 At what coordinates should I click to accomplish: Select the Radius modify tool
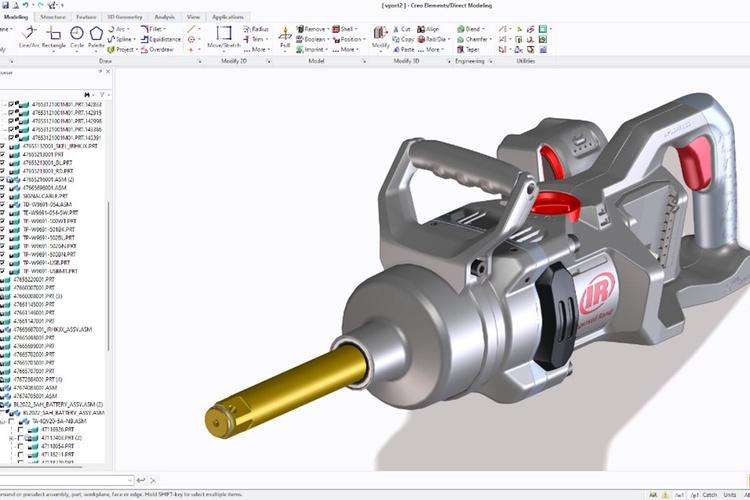point(256,29)
